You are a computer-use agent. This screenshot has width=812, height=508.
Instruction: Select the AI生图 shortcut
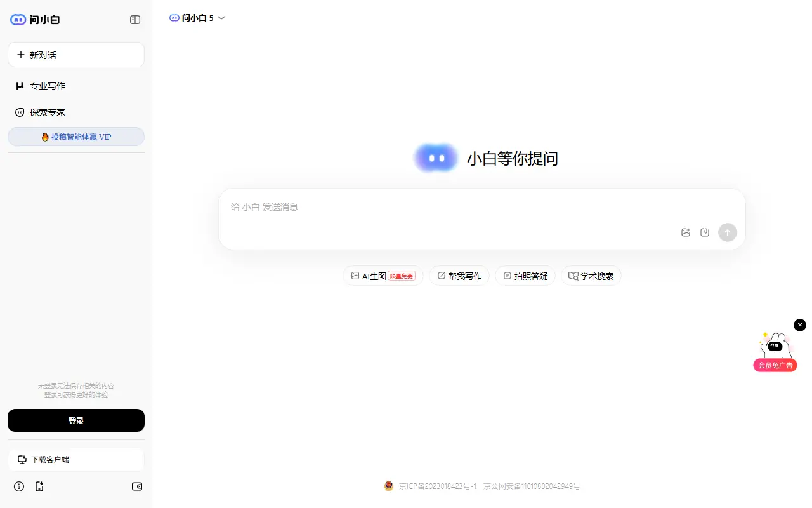click(383, 276)
